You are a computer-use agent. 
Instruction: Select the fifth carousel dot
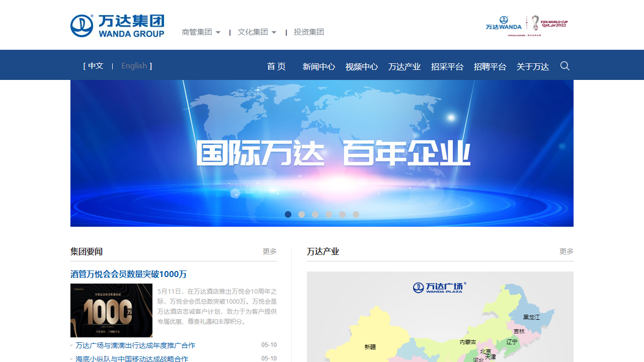click(343, 214)
